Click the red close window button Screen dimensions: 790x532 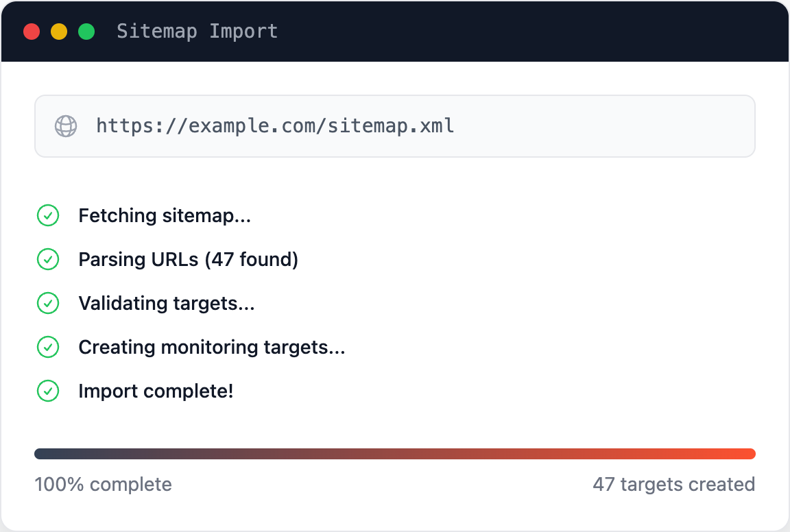pyautogui.click(x=32, y=32)
